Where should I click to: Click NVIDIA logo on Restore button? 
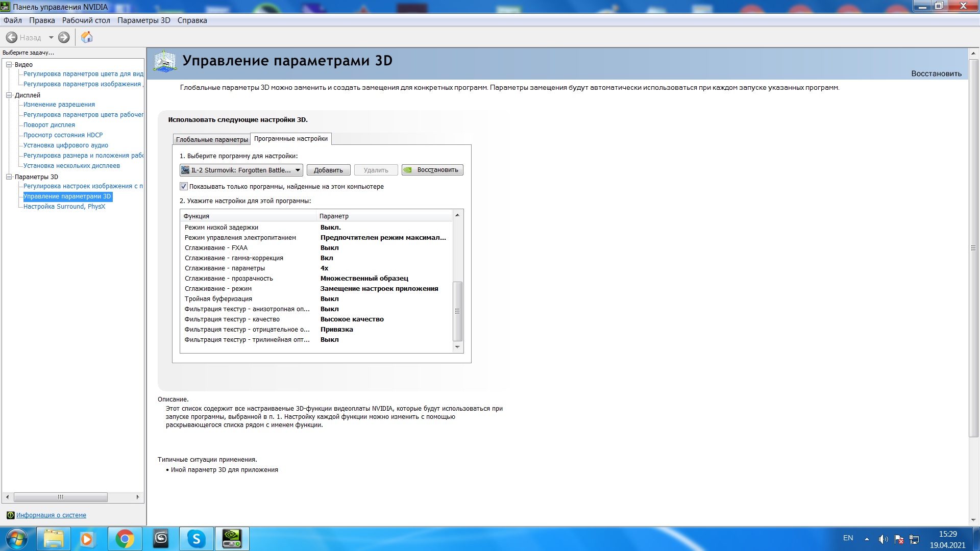[x=408, y=170]
